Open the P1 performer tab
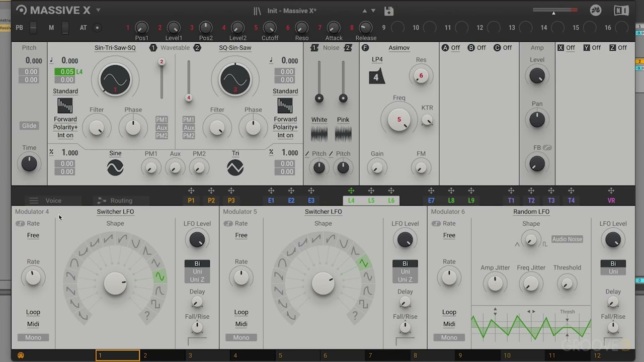This screenshot has width=644, height=362. [x=191, y=201]
